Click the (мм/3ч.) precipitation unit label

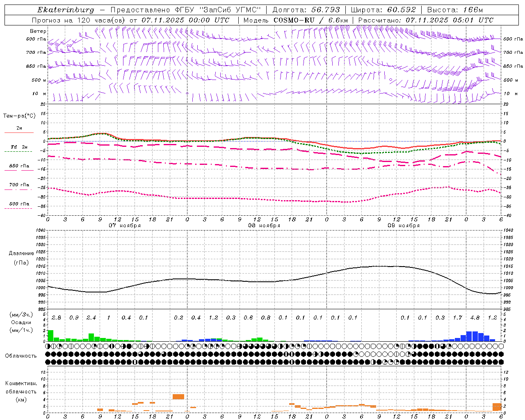21,315
